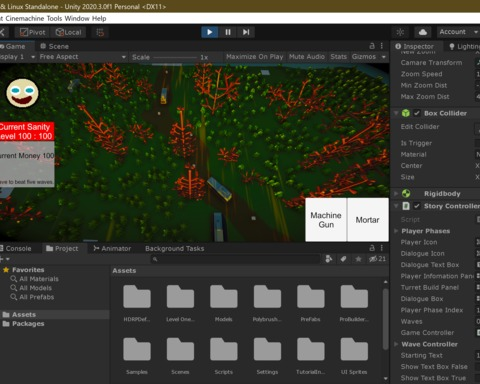Switch to the Scene tab
The width and height of the screenshot is (480, 384).
pos(54,46)
